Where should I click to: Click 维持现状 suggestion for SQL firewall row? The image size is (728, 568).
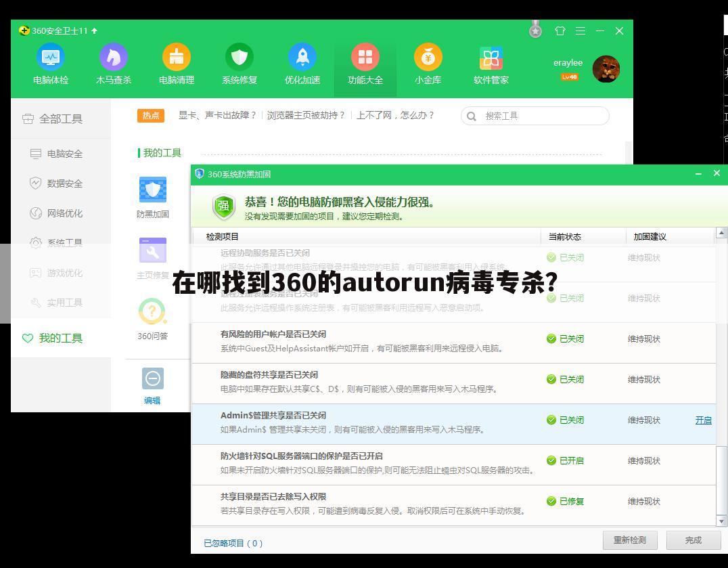point(644,461)
